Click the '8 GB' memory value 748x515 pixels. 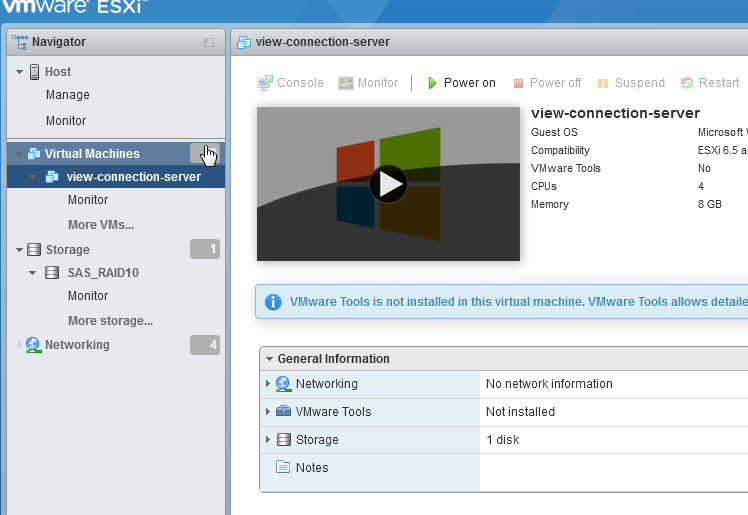coord(709,204)
